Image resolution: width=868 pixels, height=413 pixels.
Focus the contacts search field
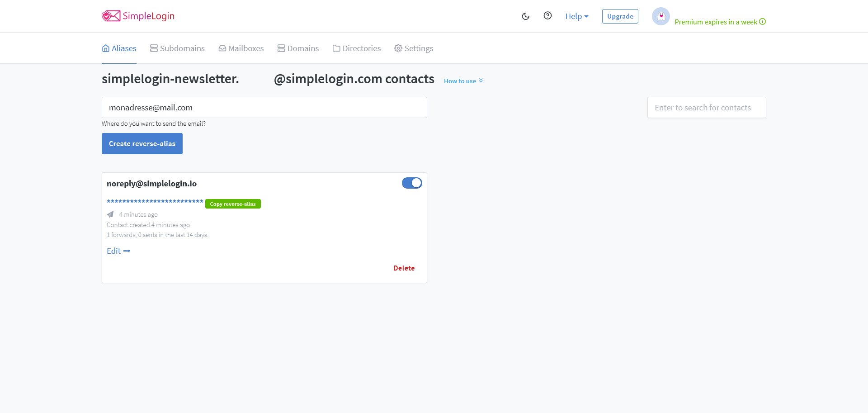[x=706, y=108]
